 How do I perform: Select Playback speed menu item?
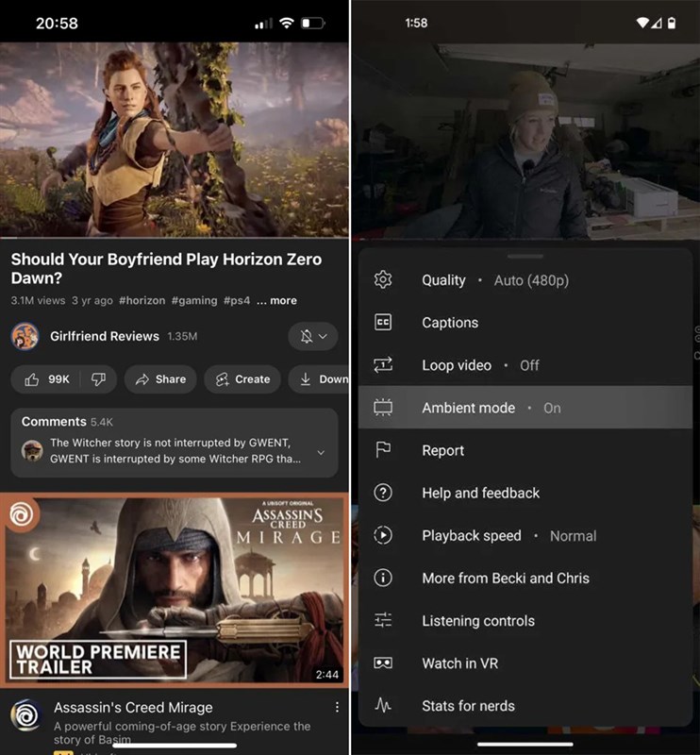pos(472,536)
